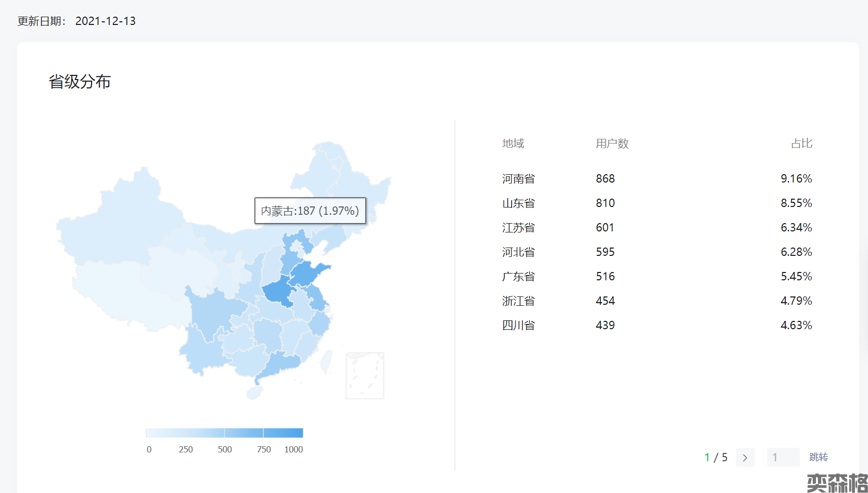868x493 pixels.
Task: Select the 山东省 table row
Action: [518, 203]
